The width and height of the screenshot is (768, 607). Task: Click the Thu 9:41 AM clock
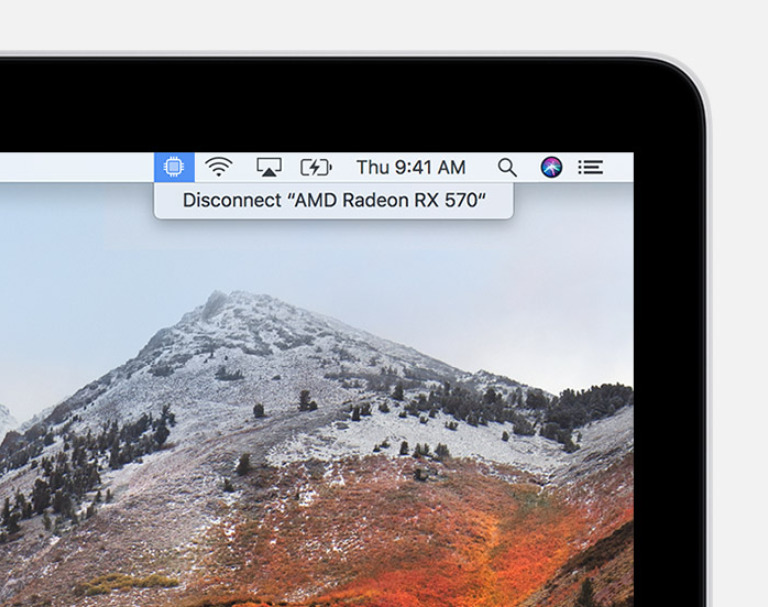pos(410,167)
